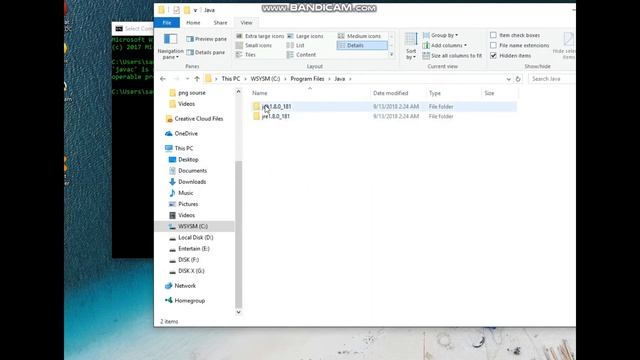Refresh the Java folder view
The image size is (640, 360).
coord(518,79)
